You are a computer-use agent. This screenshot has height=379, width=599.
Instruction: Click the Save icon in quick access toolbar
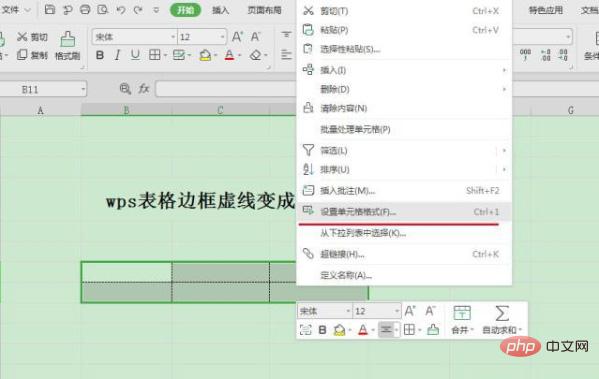coord(50,10)
